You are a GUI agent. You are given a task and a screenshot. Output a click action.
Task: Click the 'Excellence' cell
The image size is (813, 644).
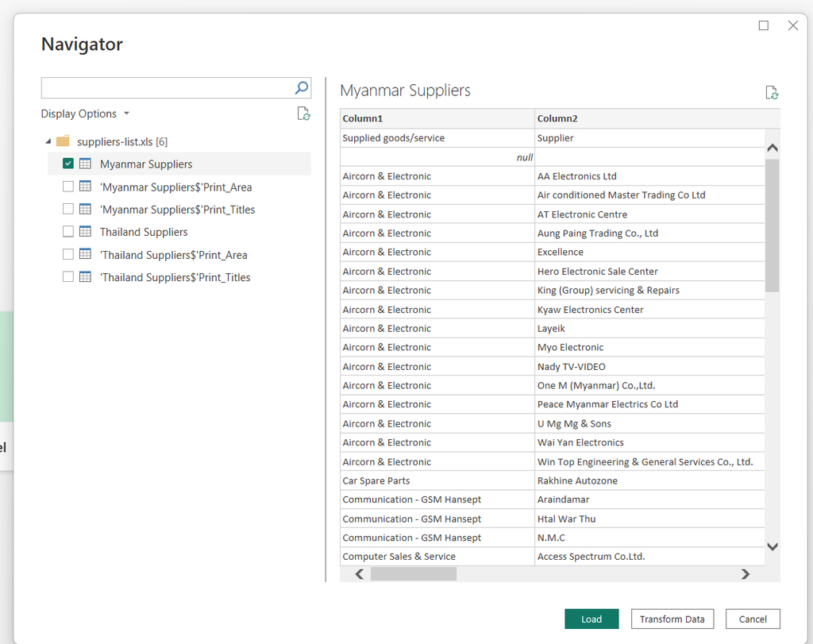(x=649, y=252)
